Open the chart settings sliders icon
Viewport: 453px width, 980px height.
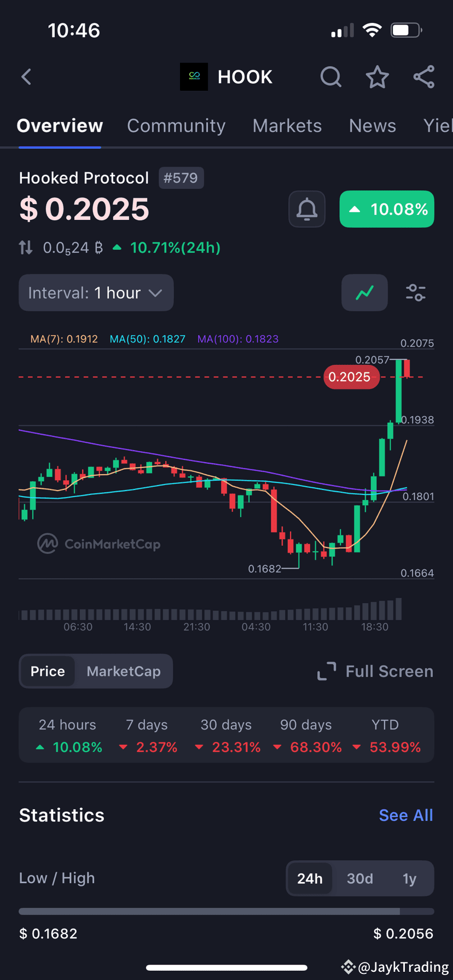coord(415,293)
